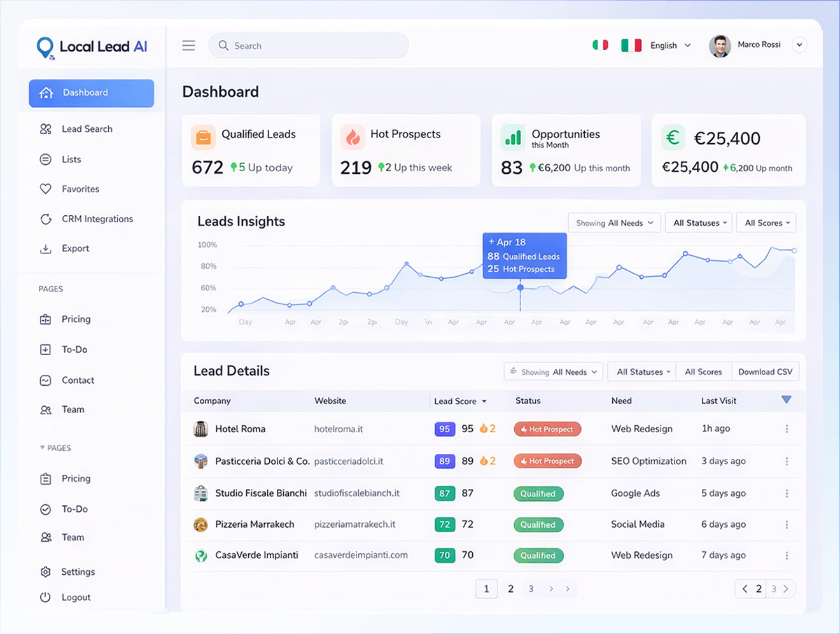
Task: Open the Lead Search section
Action: (x=87, y=129)
